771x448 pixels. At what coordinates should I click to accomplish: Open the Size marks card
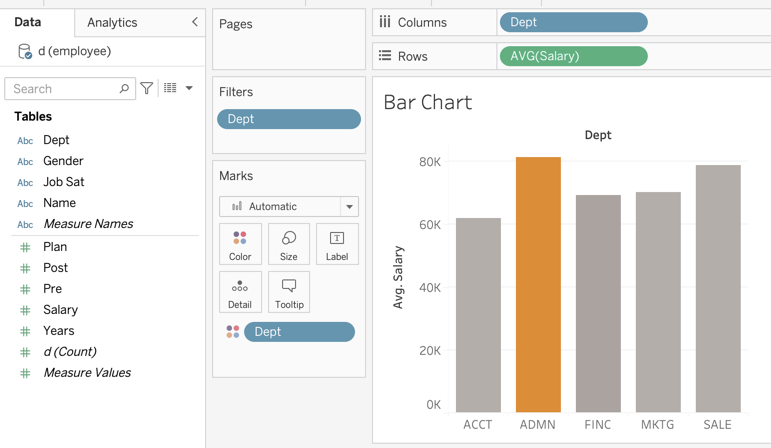coord(289,245)
